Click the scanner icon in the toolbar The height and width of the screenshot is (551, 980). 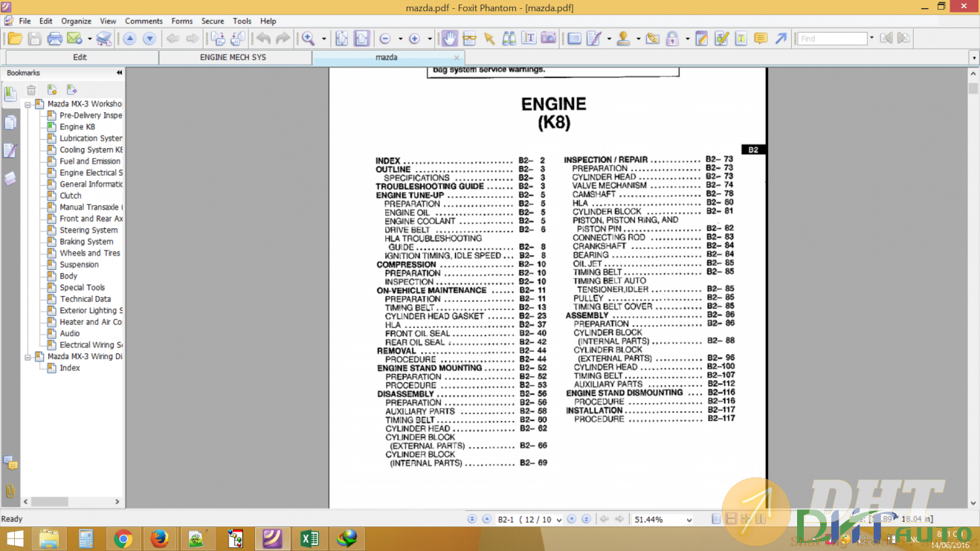click(104, 39)
